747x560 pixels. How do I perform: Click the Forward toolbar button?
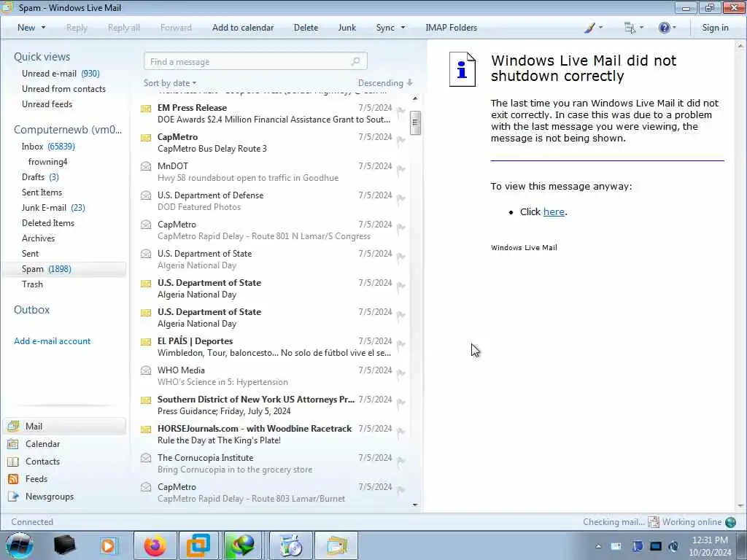pyautogui.click(x=176, y=28)
